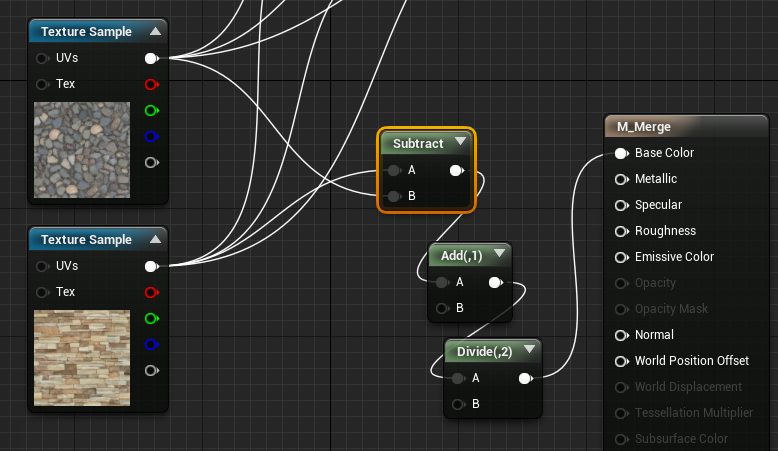Click the disabled World Displacement pin on M_Merge
Screen dimensions: 778x451
click(x=621, y=387)
